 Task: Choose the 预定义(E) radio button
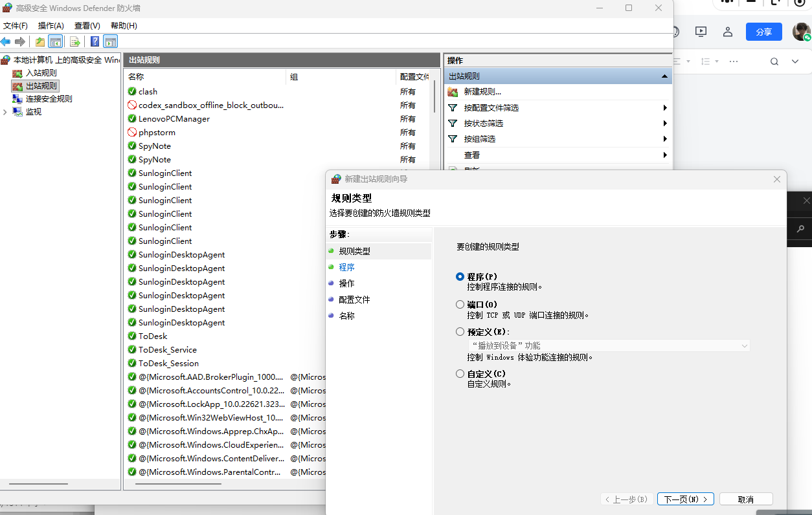(x=460, y=332)
